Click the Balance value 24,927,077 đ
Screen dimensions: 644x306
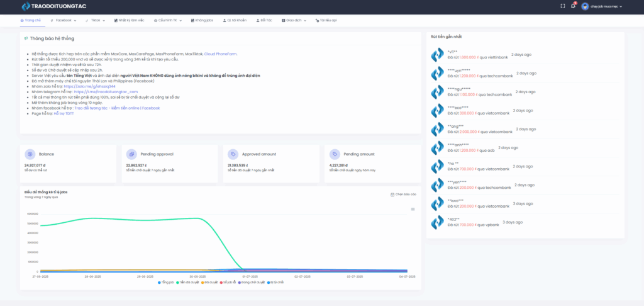pos(35,166)
